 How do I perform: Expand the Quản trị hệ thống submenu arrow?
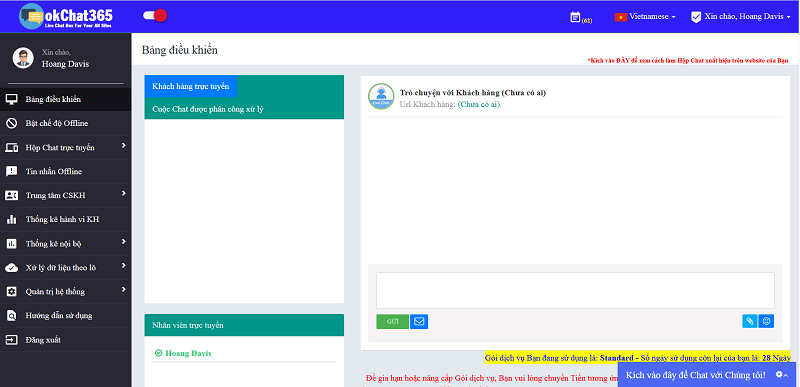(x=123, y=290)
